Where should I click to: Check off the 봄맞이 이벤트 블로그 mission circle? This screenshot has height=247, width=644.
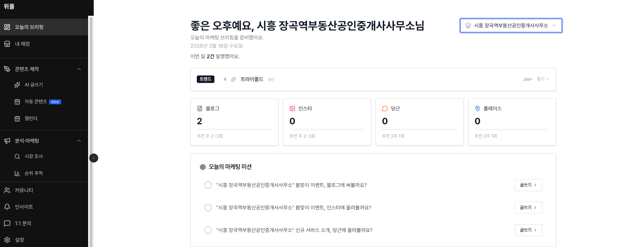(208, 185)
